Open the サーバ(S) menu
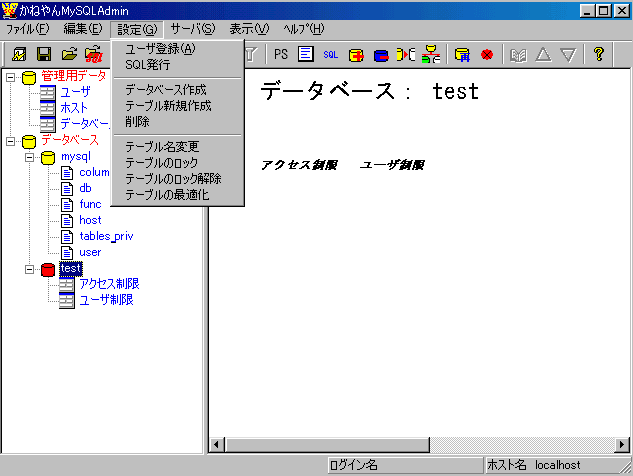The image size is (633, 476). click(193, 29)
